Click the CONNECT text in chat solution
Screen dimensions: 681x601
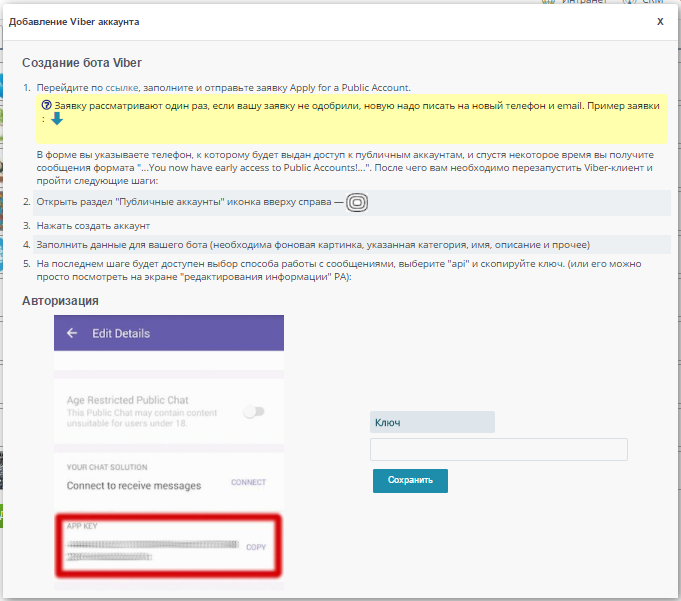(x=248, y=482)
